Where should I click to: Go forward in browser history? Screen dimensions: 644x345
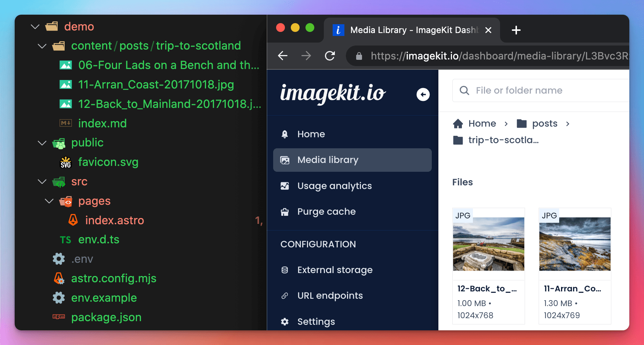click(x=306, y=56)
